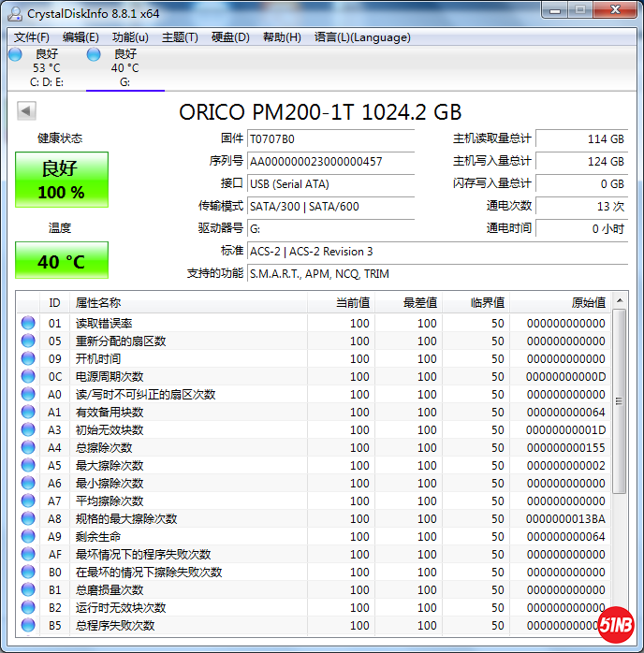This screenshot has width=644, height=653.
Task: Select the G: drive status orb
Action: [x=94, y=55]
